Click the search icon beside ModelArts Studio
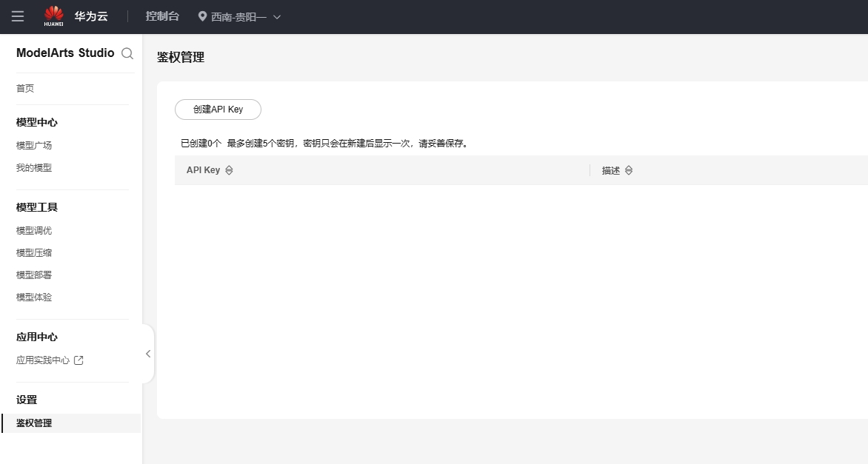 click(x=127, y=53)
